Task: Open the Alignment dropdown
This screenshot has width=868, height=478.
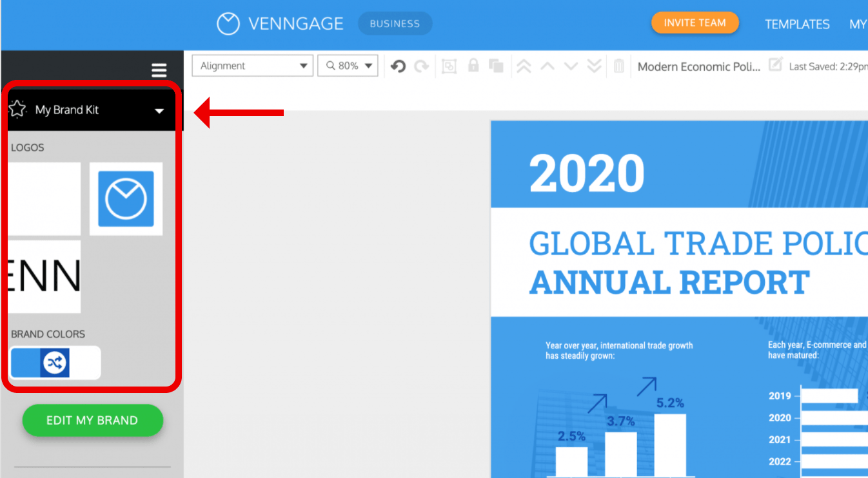Action: pos(253,66)
